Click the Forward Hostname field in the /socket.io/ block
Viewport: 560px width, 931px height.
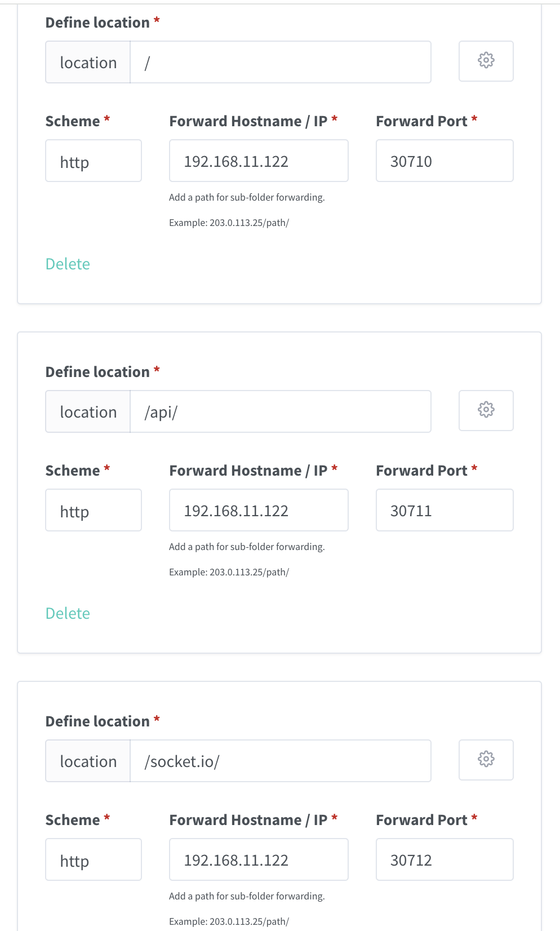pyautogui.click(x=259, y=859)
